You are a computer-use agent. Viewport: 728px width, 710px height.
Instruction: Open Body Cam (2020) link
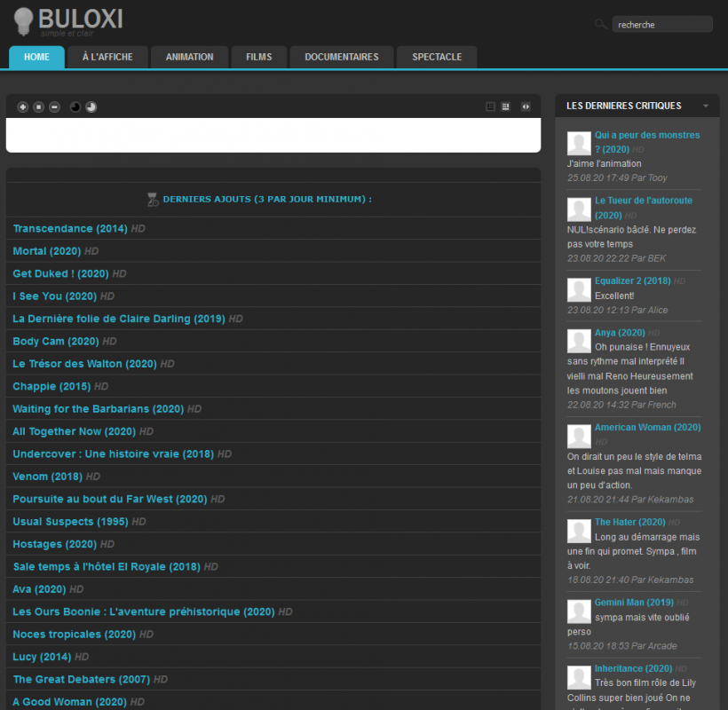(x=56, y=342)
